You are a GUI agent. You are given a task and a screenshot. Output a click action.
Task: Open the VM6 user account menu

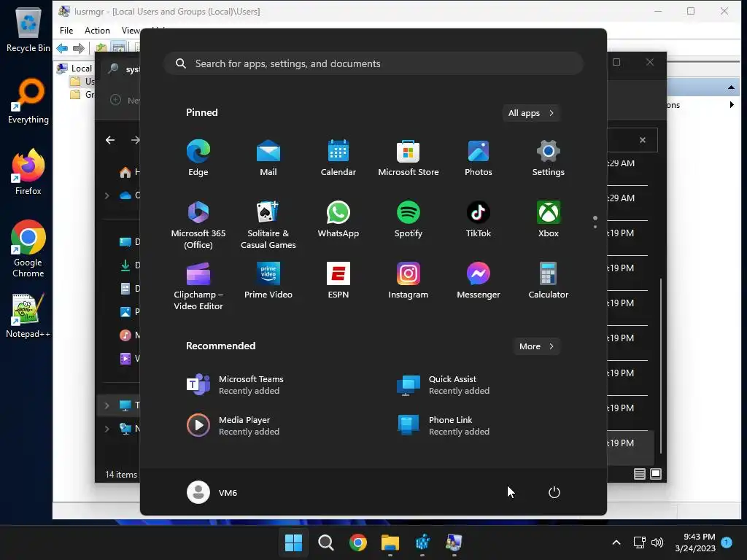pyautogui.click(x=212, y=492)
